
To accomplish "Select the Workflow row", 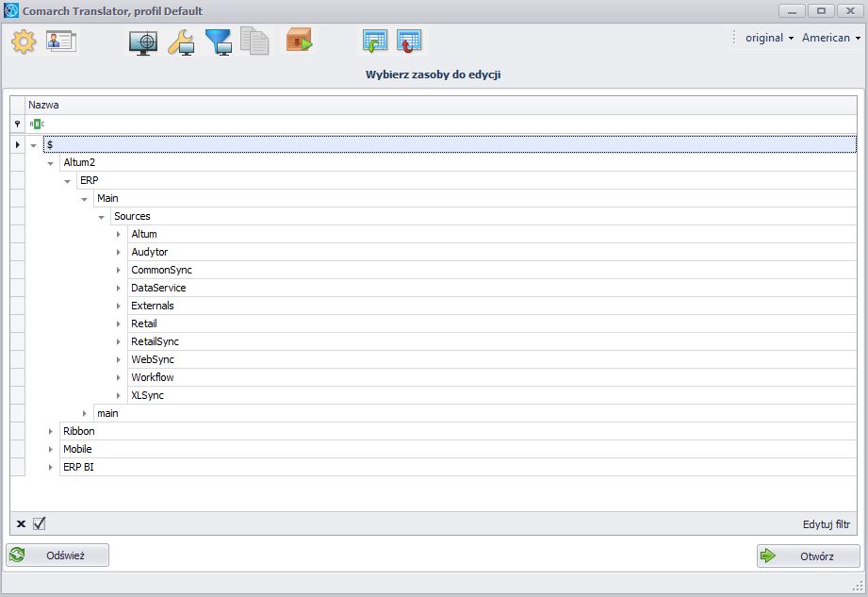I will (492, 377).
